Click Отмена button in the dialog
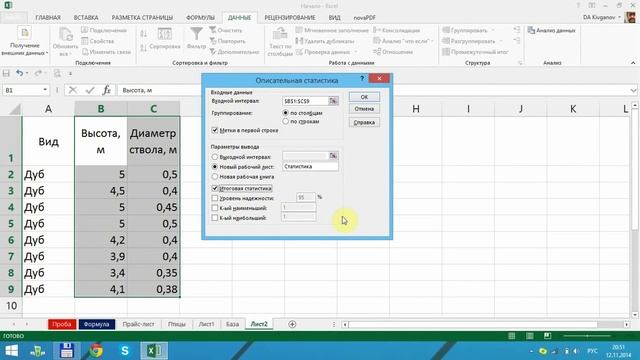This screenshot has height=360, width=640. pos(364,109)
